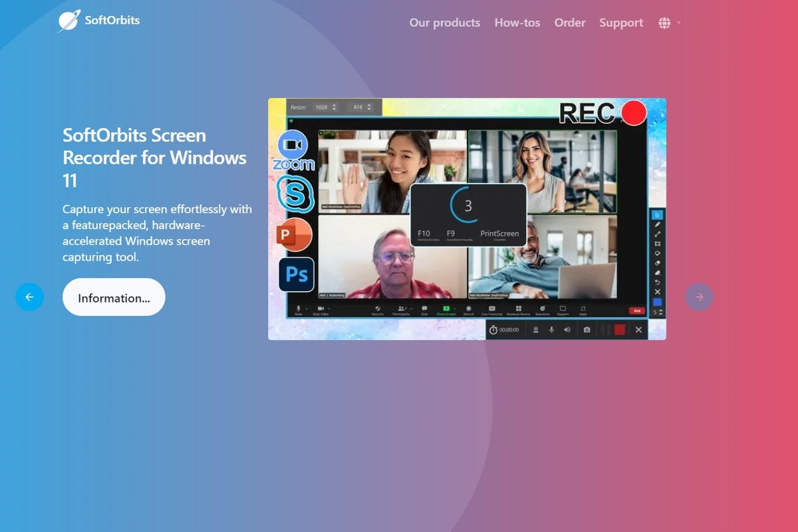Click the Skype app icon
The height and width of the screenshot is (532, 798).
(295, 194)
